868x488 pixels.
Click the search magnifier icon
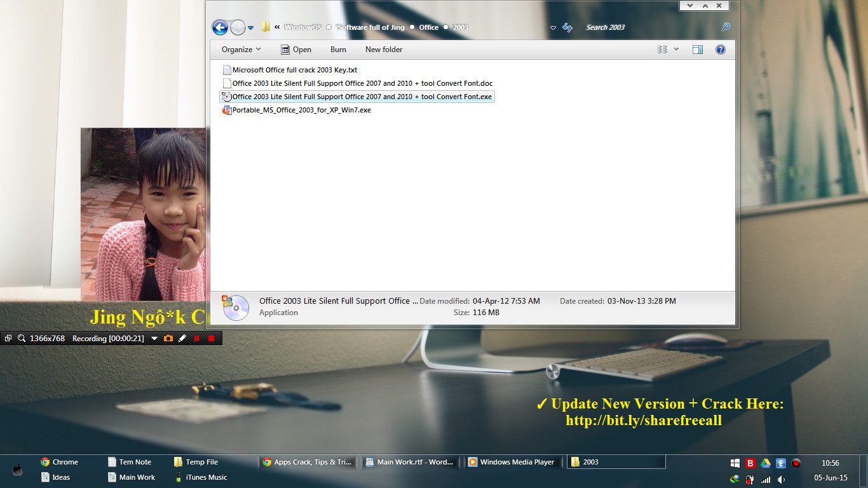click(x=726, y=27)
